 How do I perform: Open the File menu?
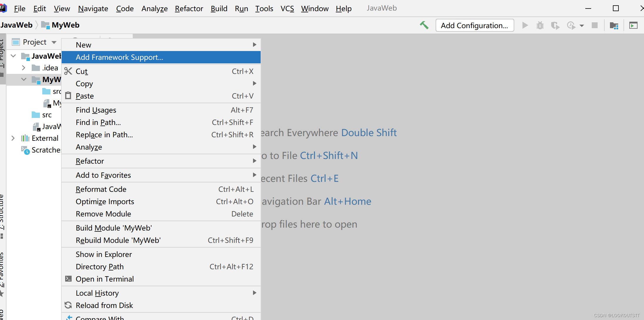20,9
